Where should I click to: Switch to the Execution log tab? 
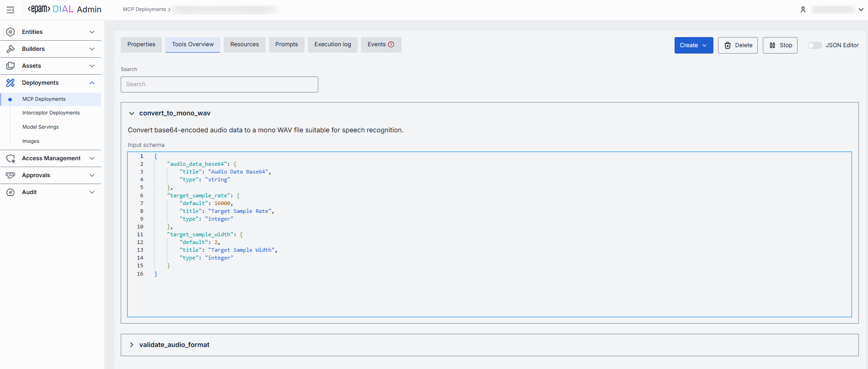click(332, 44)
